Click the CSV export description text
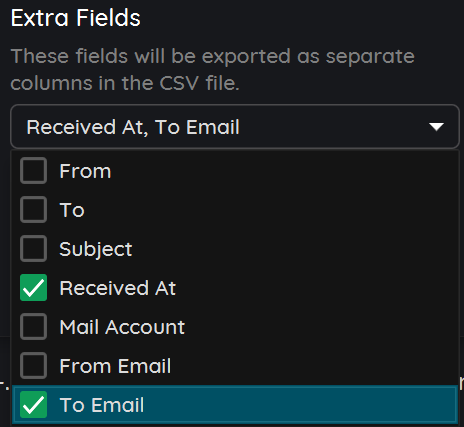 coord(213,69)
